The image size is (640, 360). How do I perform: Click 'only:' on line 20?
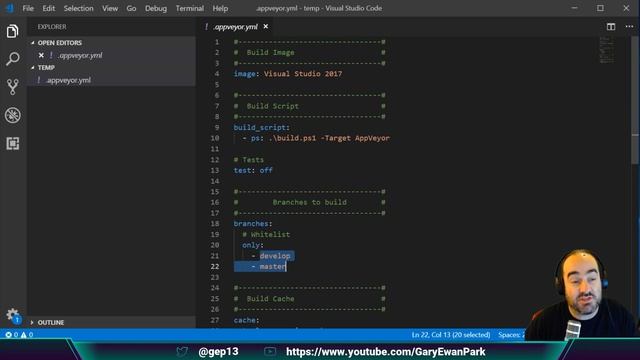[x=253, y=245]
